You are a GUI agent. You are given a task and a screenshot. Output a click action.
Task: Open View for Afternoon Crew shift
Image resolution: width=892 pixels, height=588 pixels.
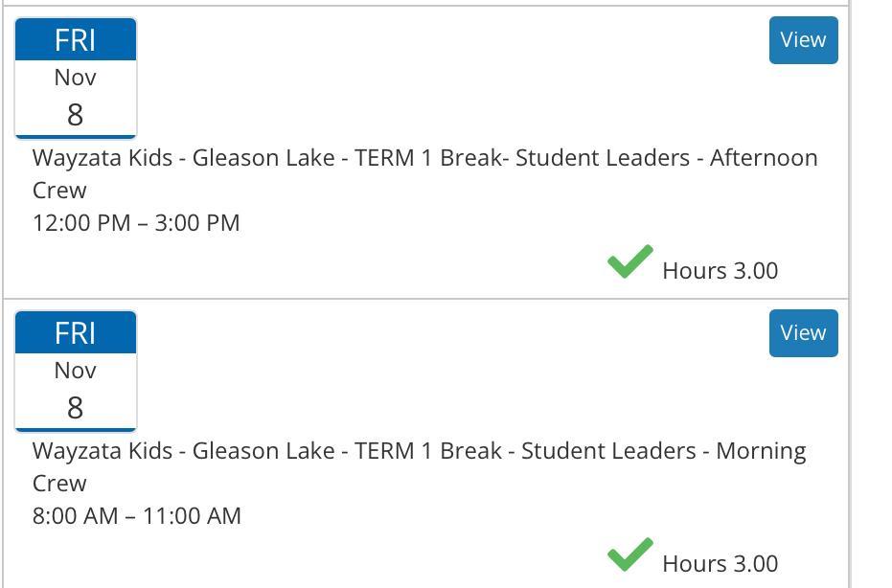click(x=803, y=40)
